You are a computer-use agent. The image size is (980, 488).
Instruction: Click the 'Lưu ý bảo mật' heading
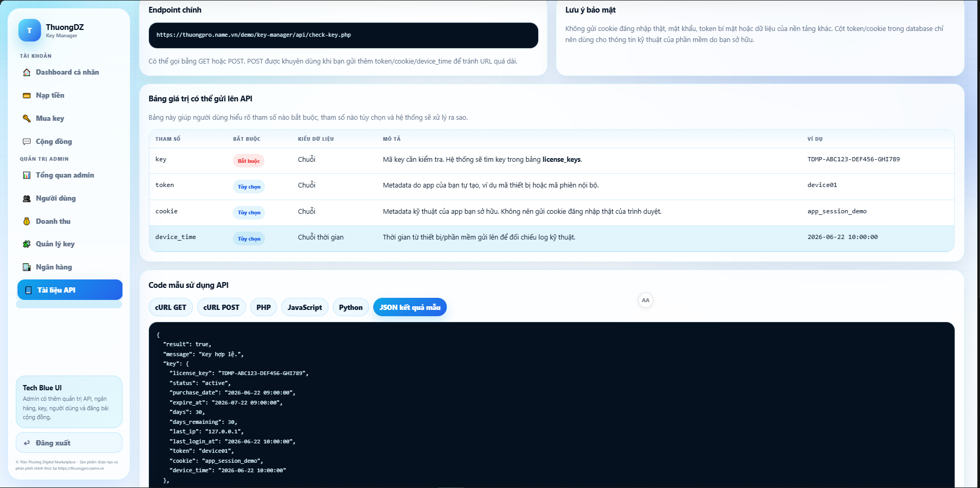point(590,10)
